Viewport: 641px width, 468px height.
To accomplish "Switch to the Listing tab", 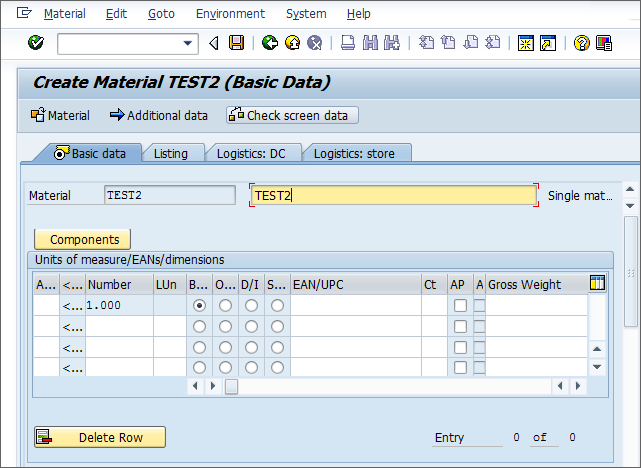I will pyautogui.click(x=171, y=154).
